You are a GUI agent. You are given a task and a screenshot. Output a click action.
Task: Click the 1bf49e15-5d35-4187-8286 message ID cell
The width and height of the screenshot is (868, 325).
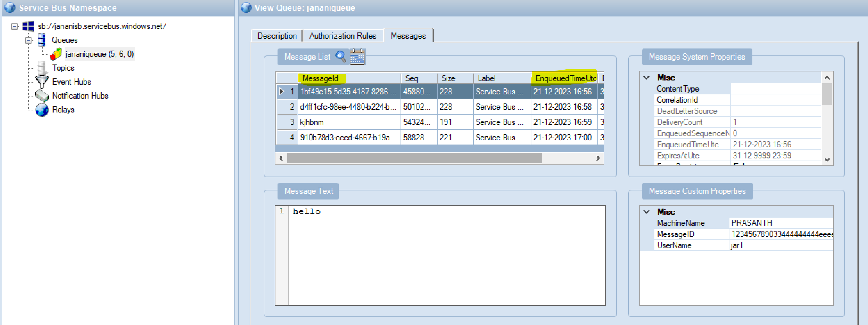(x=349, y=91)
